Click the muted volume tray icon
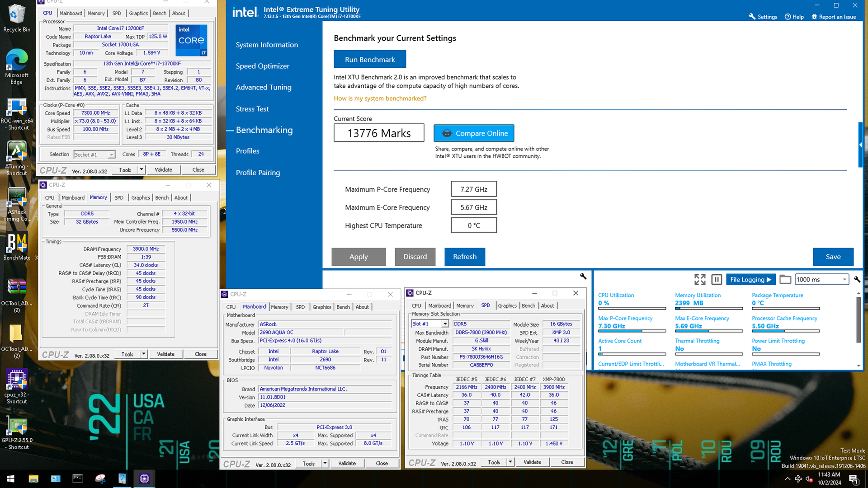Image resolution: width=868 pixels, height=488 pixels. click(x=809, y=479)
